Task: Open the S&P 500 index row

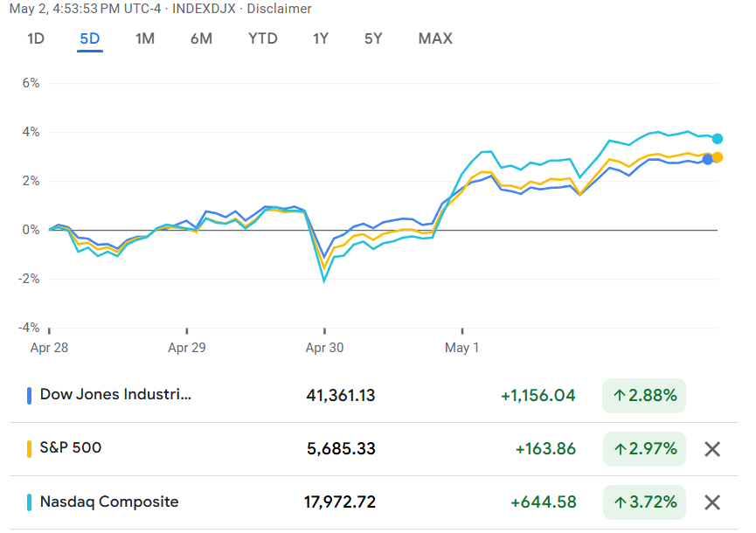Action: (374, 449)
